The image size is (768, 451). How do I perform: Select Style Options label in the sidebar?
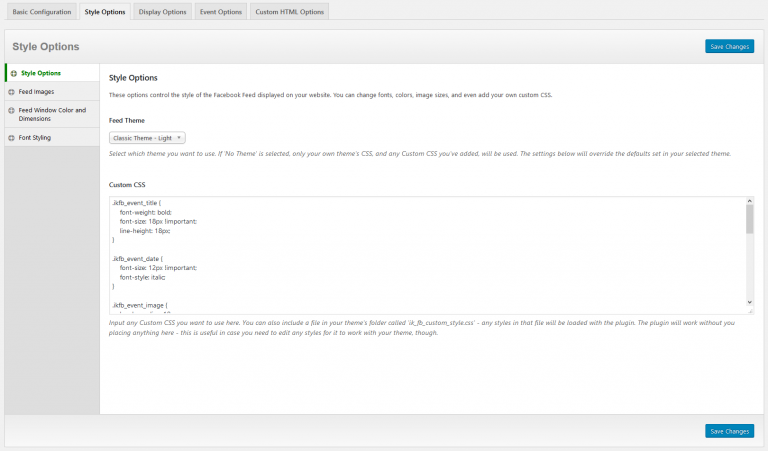[41, 73]
